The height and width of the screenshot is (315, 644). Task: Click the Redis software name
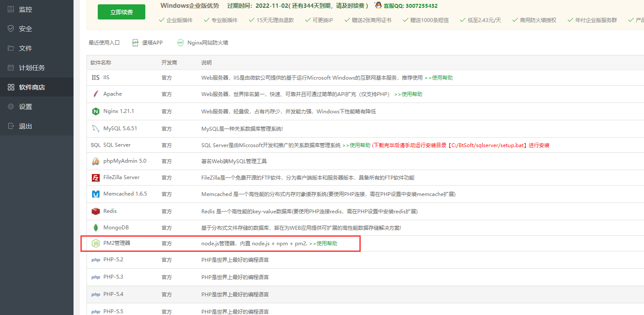coord(110,211)
